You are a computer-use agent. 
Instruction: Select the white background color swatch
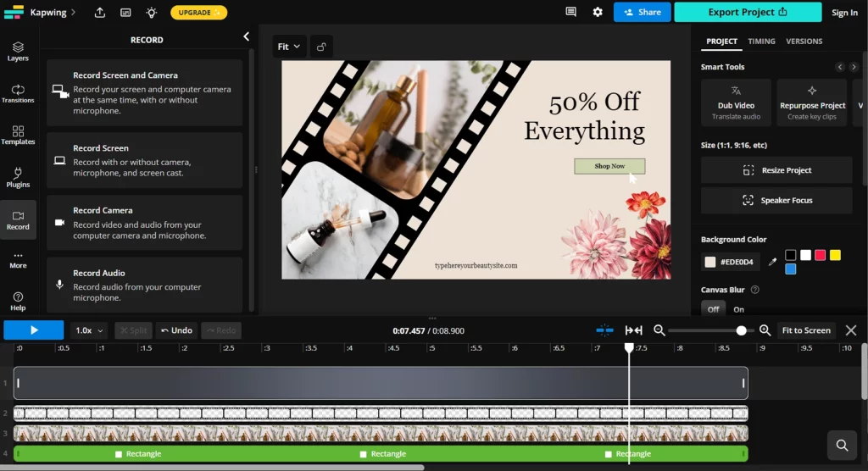(x=805, y=255)
